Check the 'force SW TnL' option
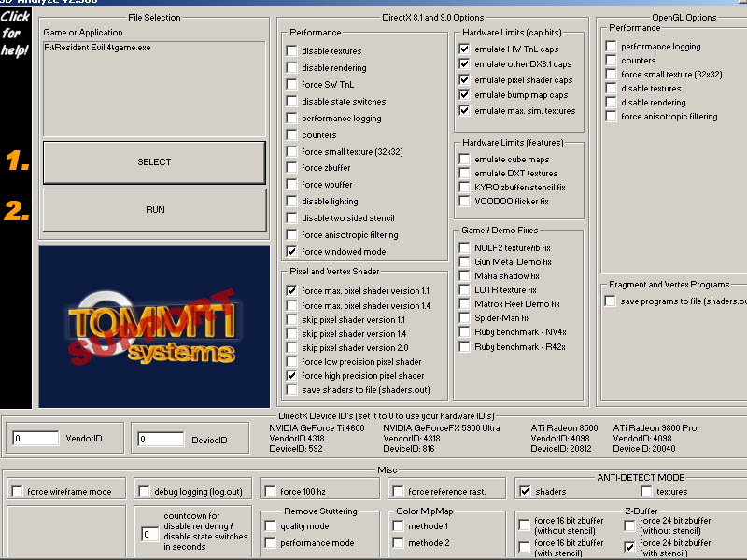The height and width of the screenshot is (560, 747). [x=292, y=84]
